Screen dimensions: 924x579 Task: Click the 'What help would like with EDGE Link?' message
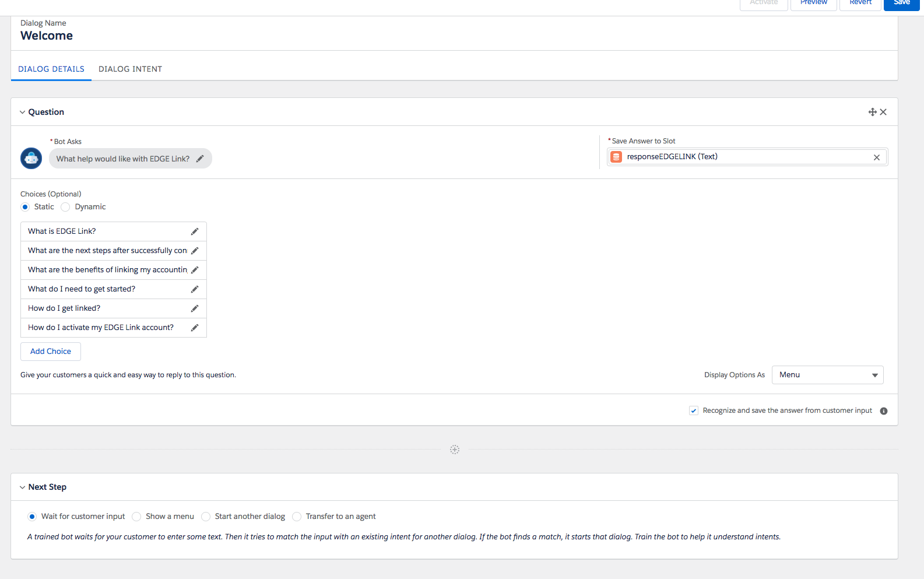[x=123, y=159]
